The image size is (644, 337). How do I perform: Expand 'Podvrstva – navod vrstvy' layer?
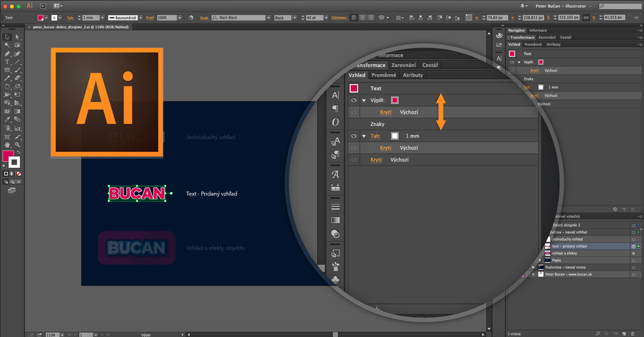coord(533,268)
